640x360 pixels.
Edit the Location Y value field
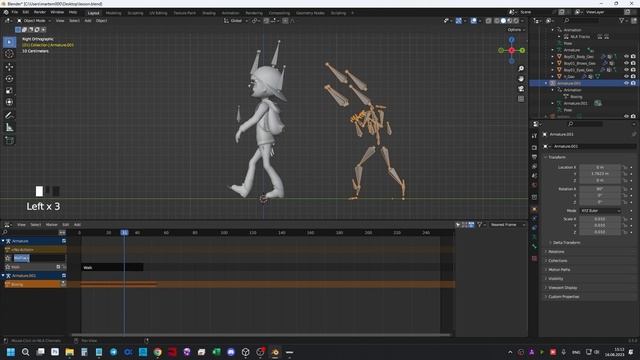click(x=600, y=173)
